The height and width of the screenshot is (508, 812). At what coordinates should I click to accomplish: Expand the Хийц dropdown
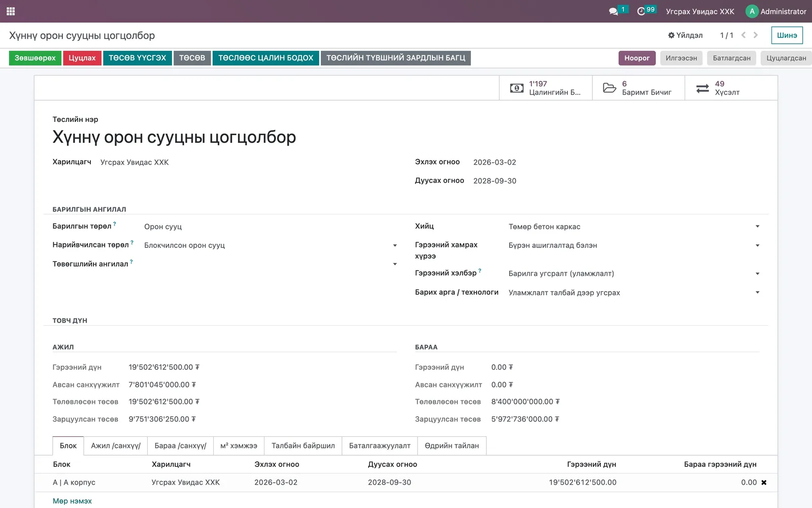point(757,227)
